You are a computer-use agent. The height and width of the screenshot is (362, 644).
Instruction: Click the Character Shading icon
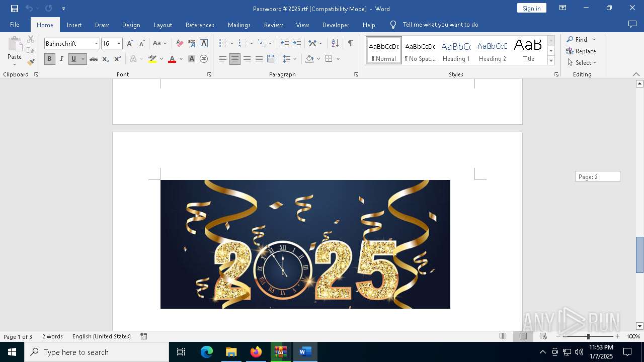192,59
